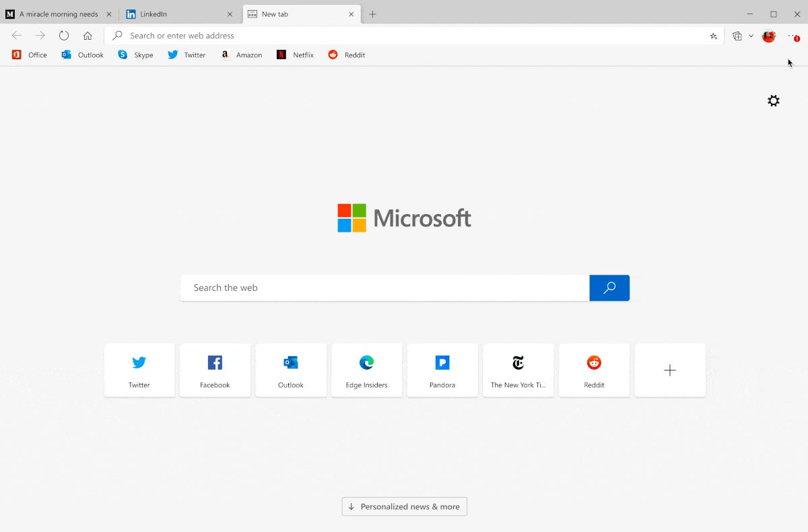This screenshot has width=808, height=532.
Task: Open Outlook bookmark in favorites bar
Action: point(82,55)
